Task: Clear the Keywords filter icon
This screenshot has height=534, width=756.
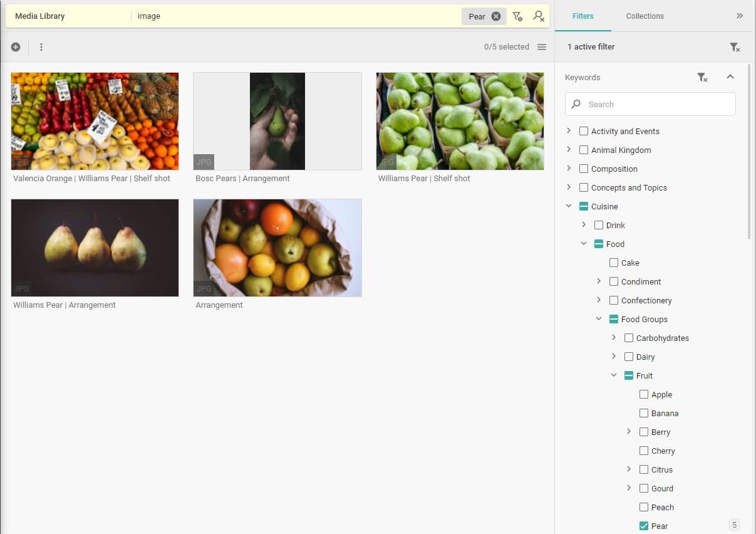Action: click(x=702, y=77)
